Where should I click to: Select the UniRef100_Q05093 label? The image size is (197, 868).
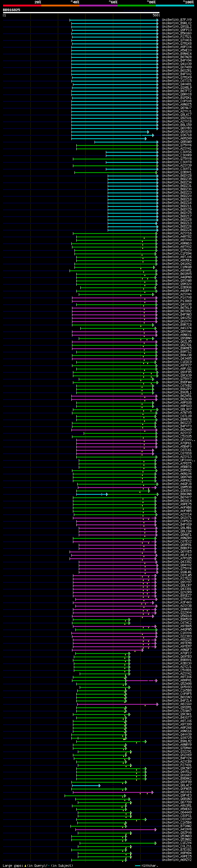pyautogui.click(x=177, y=687)
